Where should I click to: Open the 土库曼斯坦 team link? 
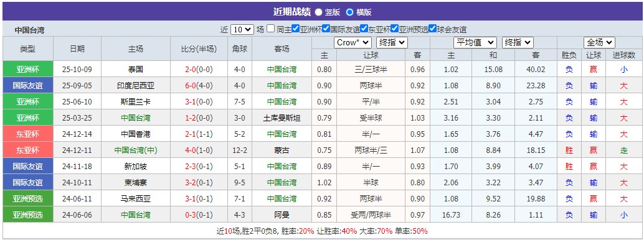(282, 118)
